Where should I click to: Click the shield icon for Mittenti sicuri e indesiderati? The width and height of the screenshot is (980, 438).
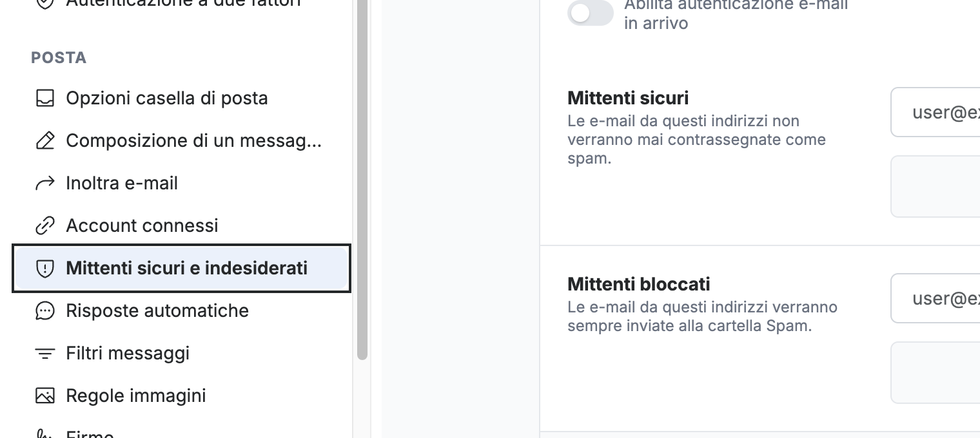[44, 269]
